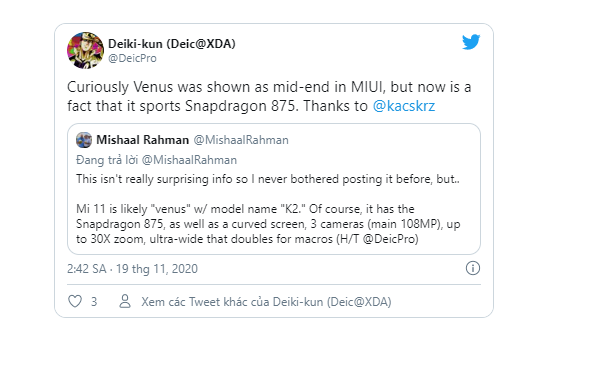Click the @DeicPro mention inside quoted tweet
This screenshot has width=589, height=383.
click(x=389, y=239)
